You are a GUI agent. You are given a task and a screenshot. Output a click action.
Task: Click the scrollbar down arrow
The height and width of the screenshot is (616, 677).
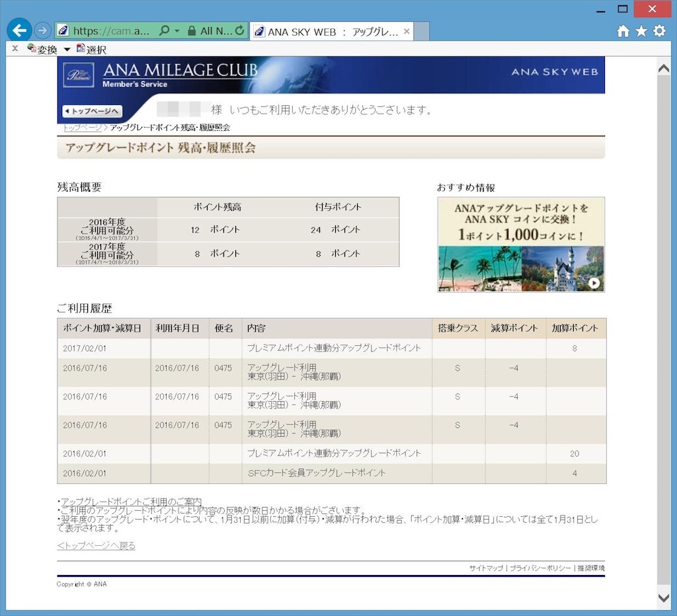coord(664,598)
